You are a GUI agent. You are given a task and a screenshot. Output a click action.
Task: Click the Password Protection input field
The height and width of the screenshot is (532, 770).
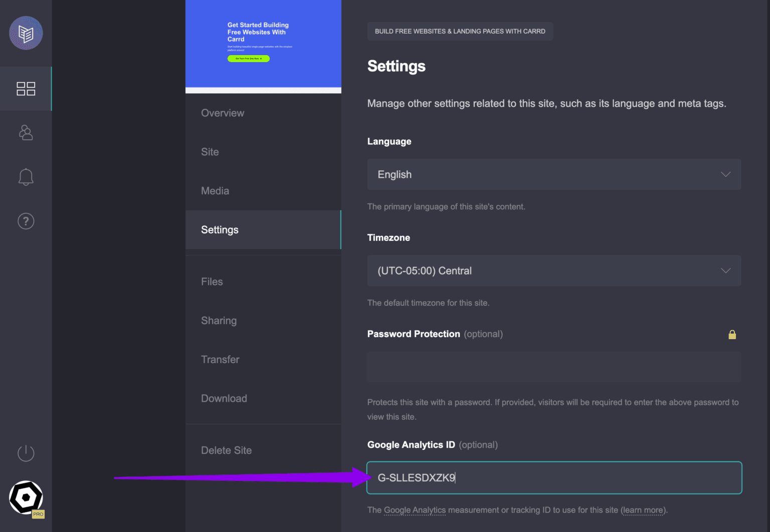coord(554,367)
